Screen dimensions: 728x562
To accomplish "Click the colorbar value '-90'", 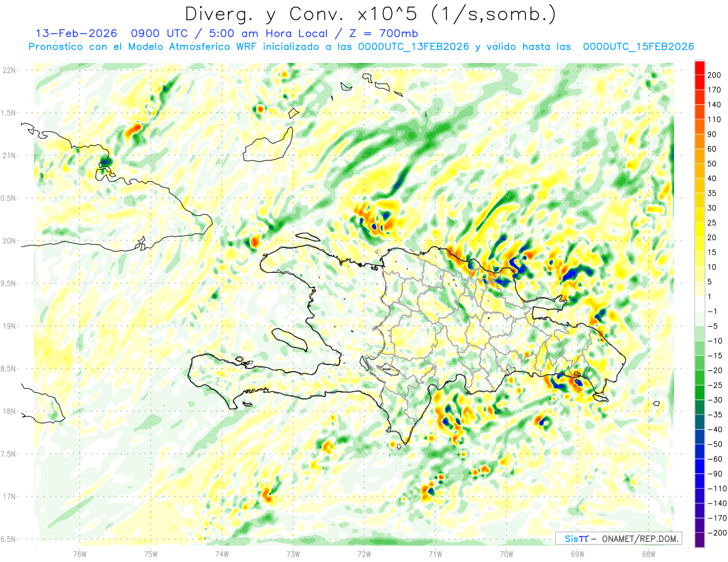I will click(716, 473).
